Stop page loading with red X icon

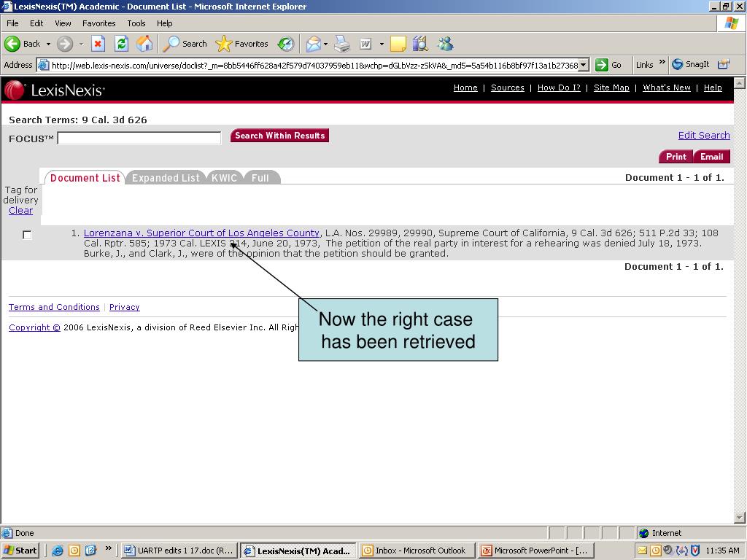click(x=98, y=44)
